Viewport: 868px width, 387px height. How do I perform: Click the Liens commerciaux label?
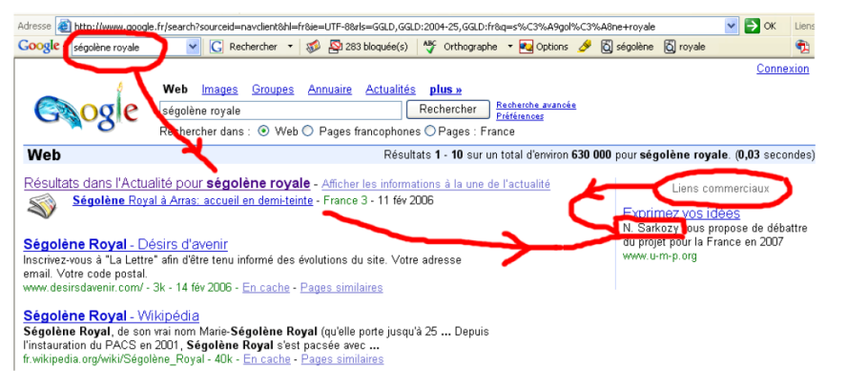pos(720,189)
